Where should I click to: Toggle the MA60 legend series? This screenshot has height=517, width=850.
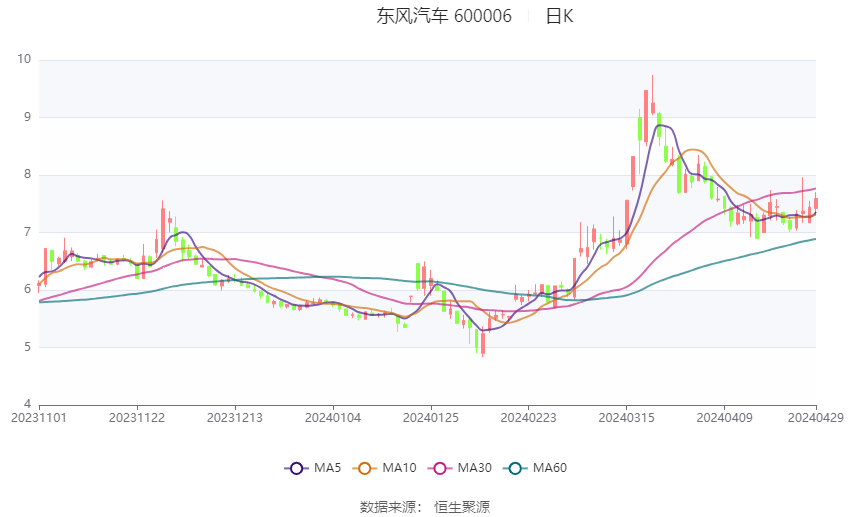(535, 468)
